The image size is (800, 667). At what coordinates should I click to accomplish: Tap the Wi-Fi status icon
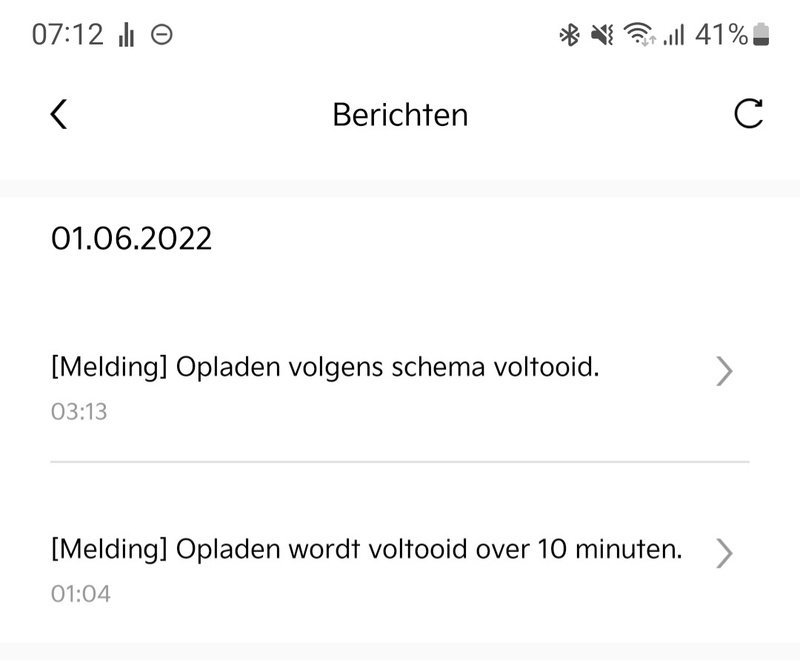(637, 36)
